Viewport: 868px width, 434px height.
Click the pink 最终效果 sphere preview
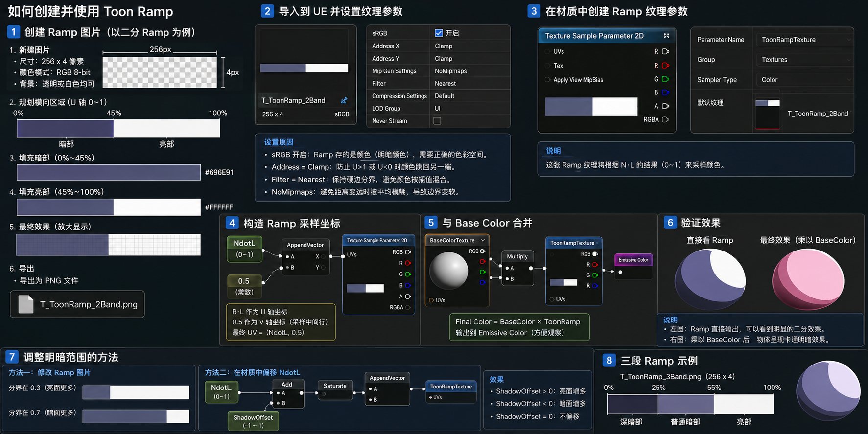[x=808, y=280]
